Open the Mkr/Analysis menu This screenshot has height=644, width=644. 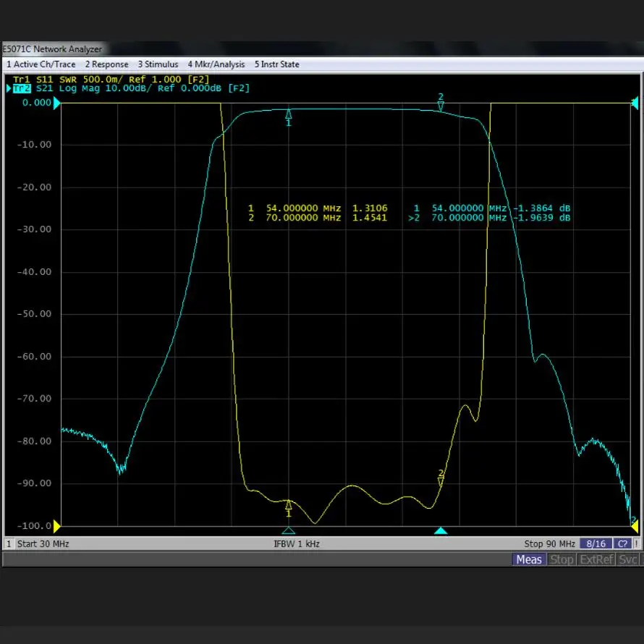click(x=216, y=64)
